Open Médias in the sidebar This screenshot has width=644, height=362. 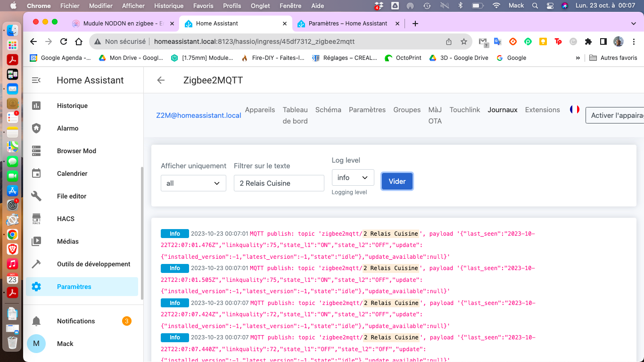(82, 241)
